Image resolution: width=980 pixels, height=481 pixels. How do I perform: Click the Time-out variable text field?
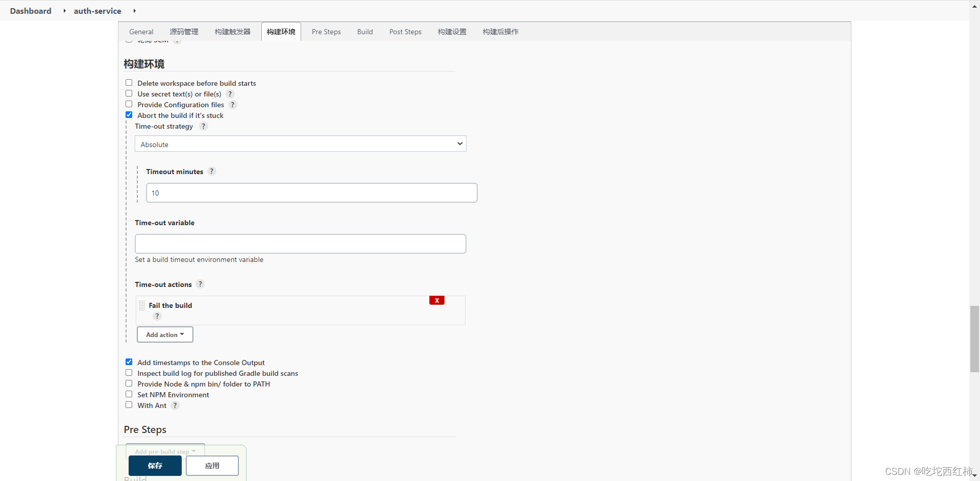301,244
